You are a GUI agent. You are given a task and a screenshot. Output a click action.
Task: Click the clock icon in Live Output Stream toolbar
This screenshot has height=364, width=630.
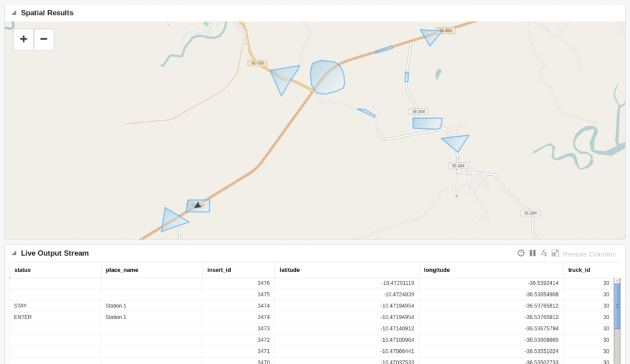point(520,253)
